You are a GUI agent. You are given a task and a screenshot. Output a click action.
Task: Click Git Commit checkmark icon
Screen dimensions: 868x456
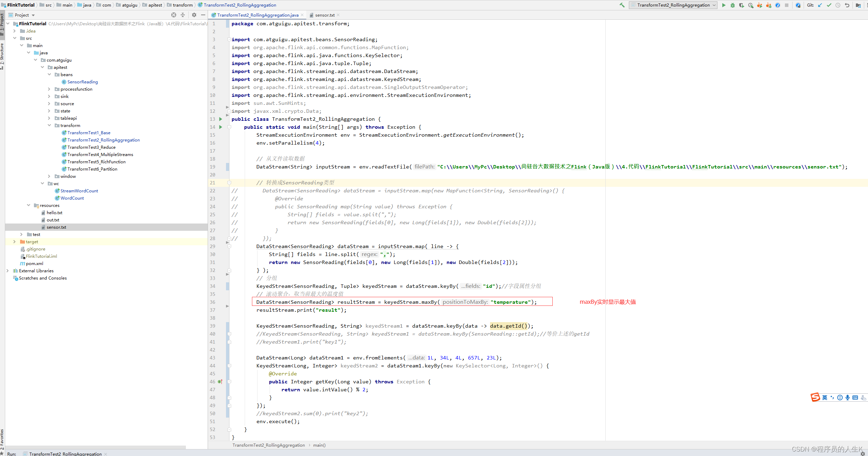(829, 5)
